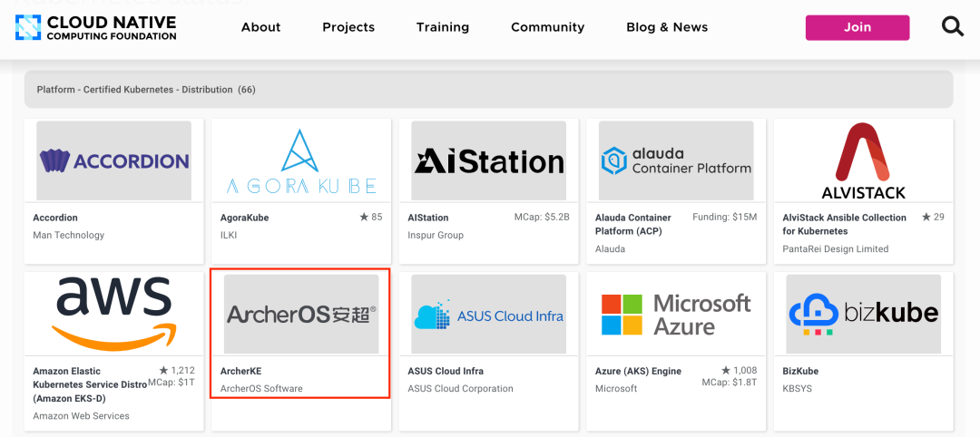Click the pink Join button
The image size is (980, 437).
(857, 27)
